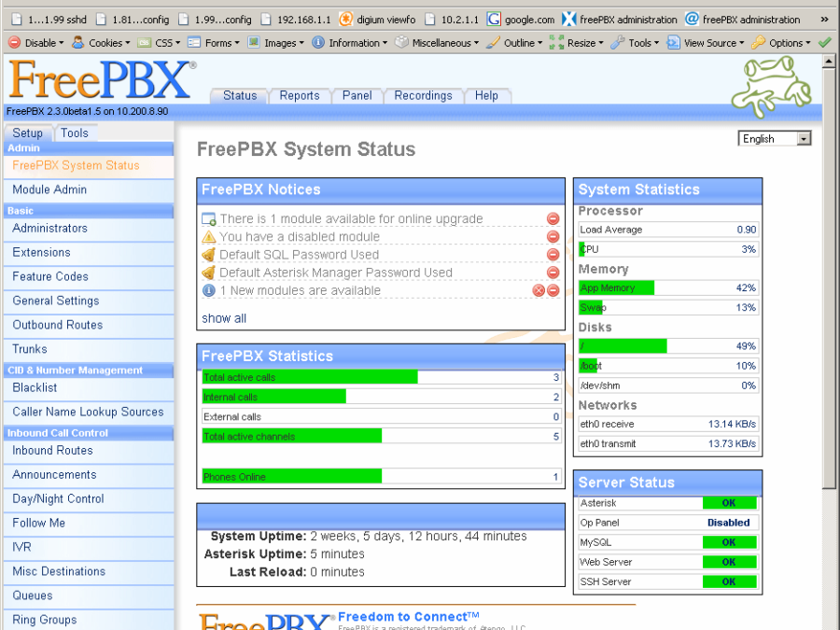Open the language dropdown set to English
This screenshot has height=630, width=840.
[775, 139]
